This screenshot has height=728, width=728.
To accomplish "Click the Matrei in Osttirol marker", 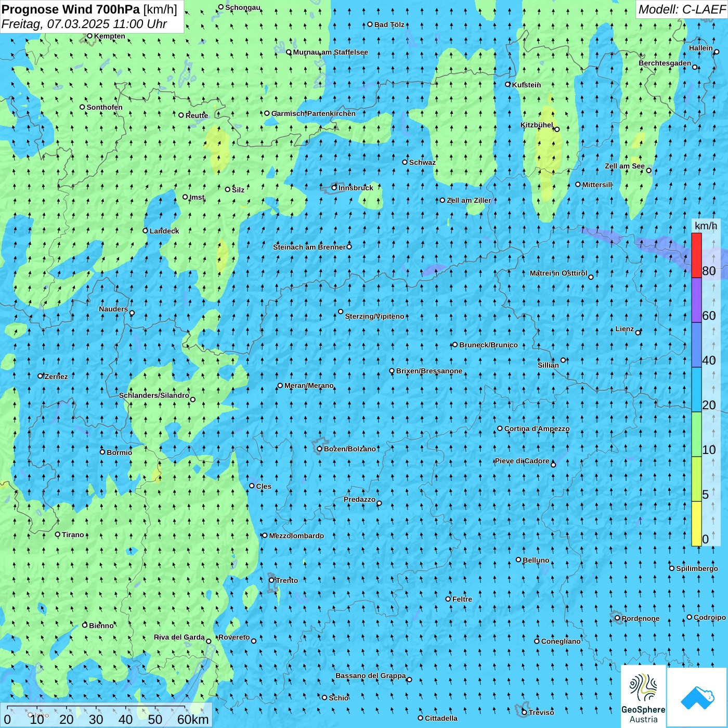I will point(591,277).
